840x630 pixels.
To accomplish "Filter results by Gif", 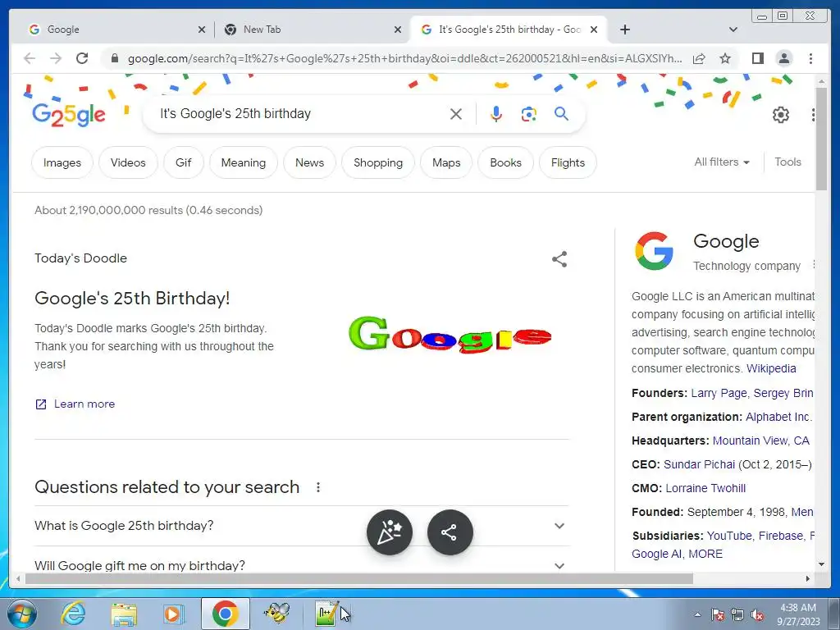I will coord(183,162).
